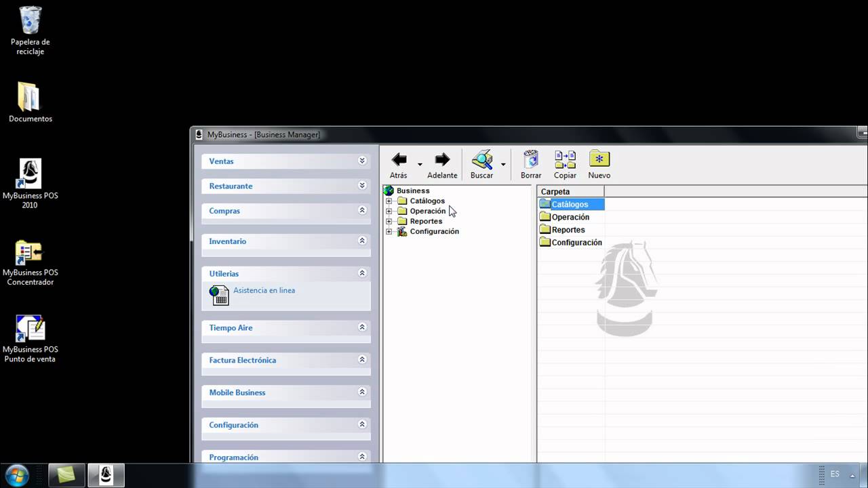
Task: Expand the Reportes tree node plus sign
Action: [389, 222]
